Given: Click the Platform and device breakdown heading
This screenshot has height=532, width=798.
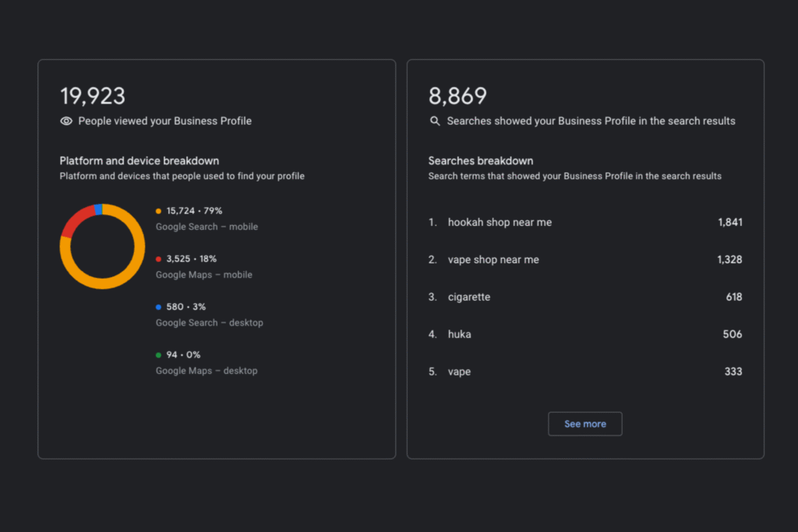Looking at the screenshot, I should (x=139, y=161).
